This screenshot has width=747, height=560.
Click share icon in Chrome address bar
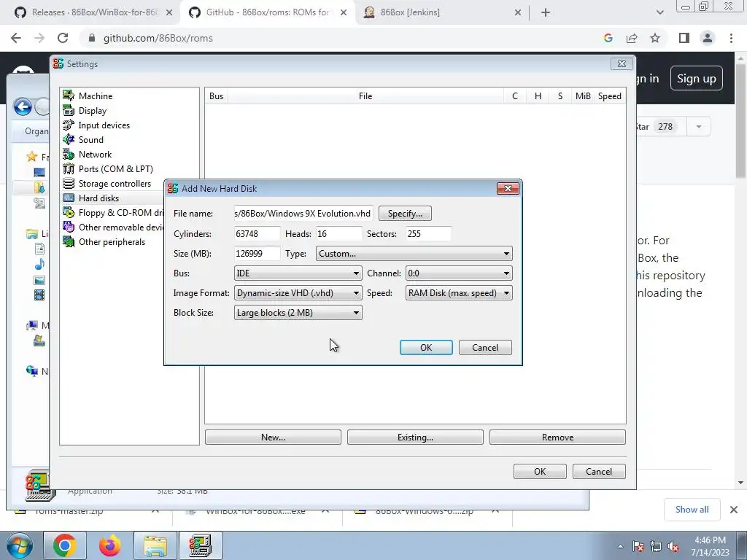pos(632,38)
